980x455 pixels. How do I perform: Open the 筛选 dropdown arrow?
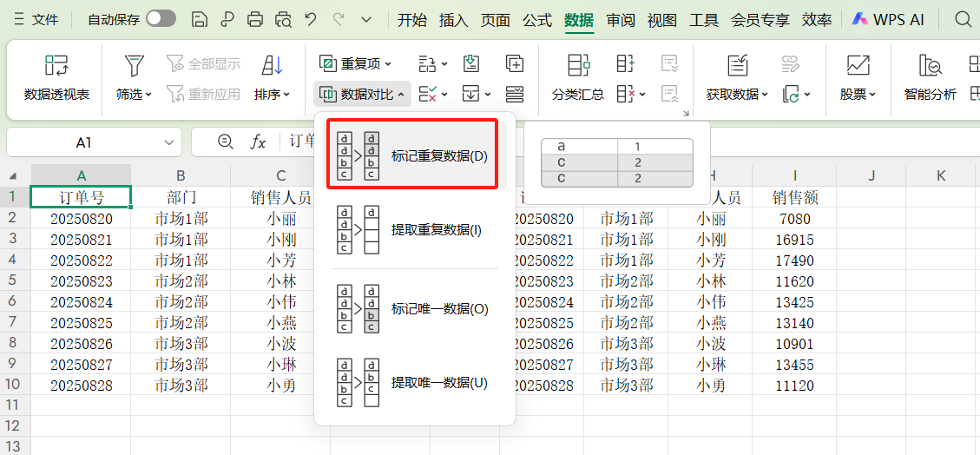coord(148,95)
